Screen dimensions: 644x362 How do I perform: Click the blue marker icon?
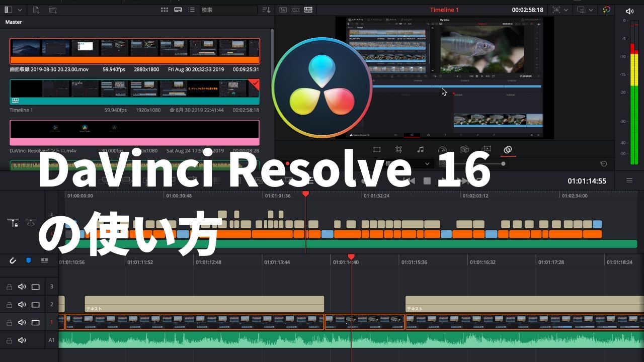point(29,260)
